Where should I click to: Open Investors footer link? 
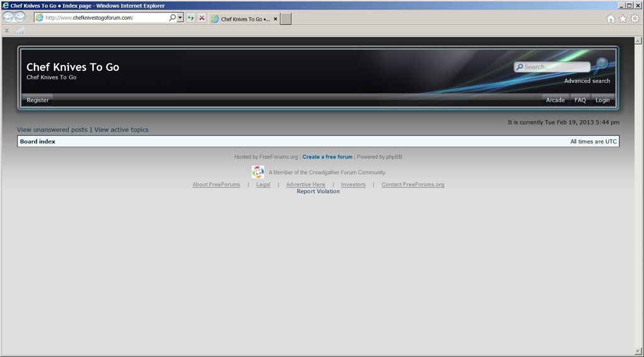(353, 185)
